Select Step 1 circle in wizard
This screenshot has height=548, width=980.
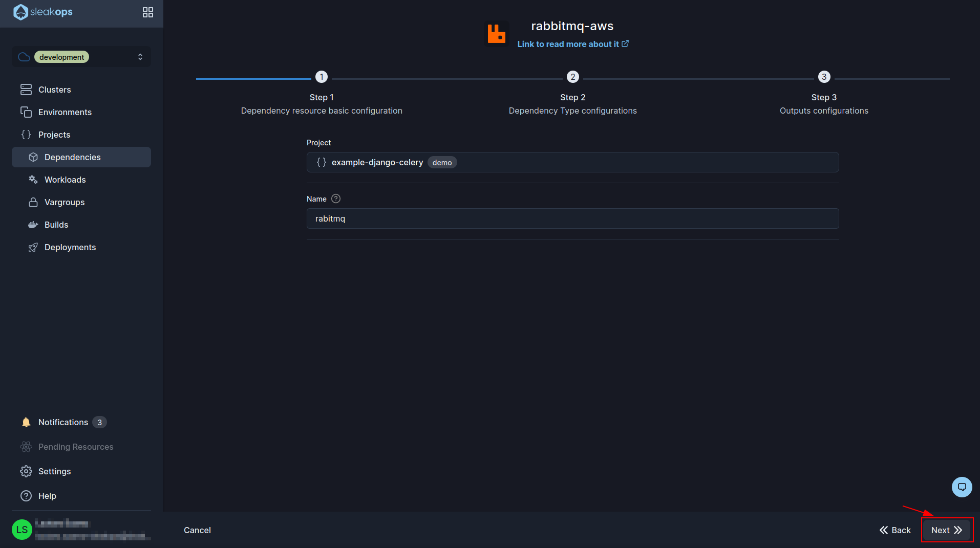pos(322,77)
